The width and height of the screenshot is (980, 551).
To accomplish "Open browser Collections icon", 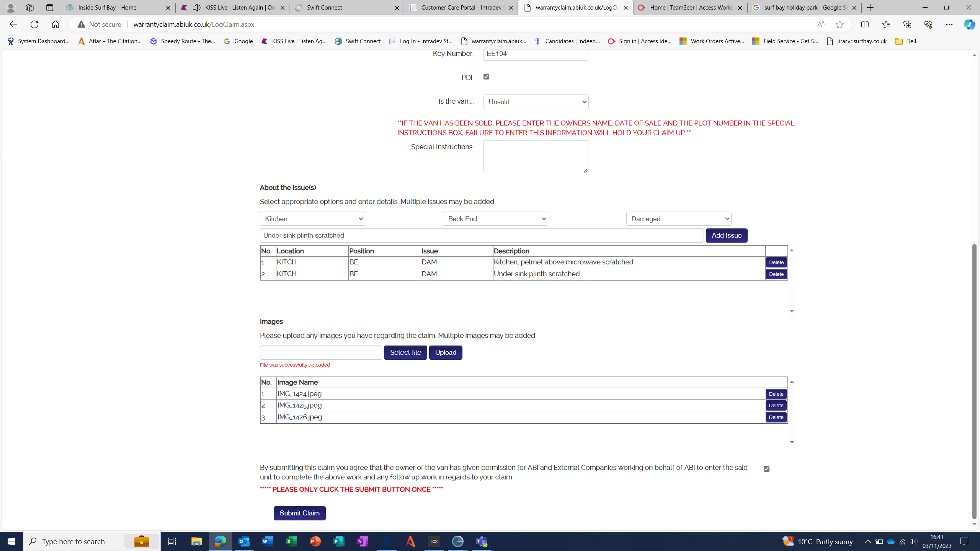I will point(907,24).
